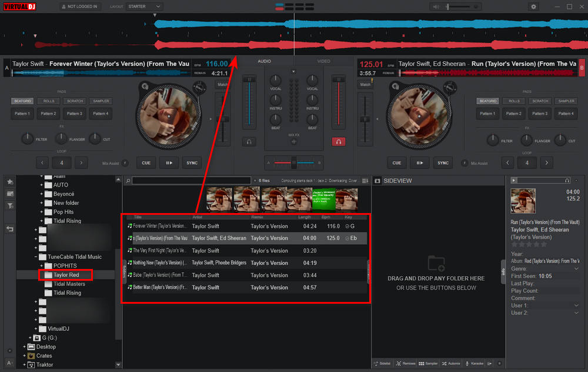
Task: Select the Babe (Taylor's Version) track row
Action: tap(247, 275)
